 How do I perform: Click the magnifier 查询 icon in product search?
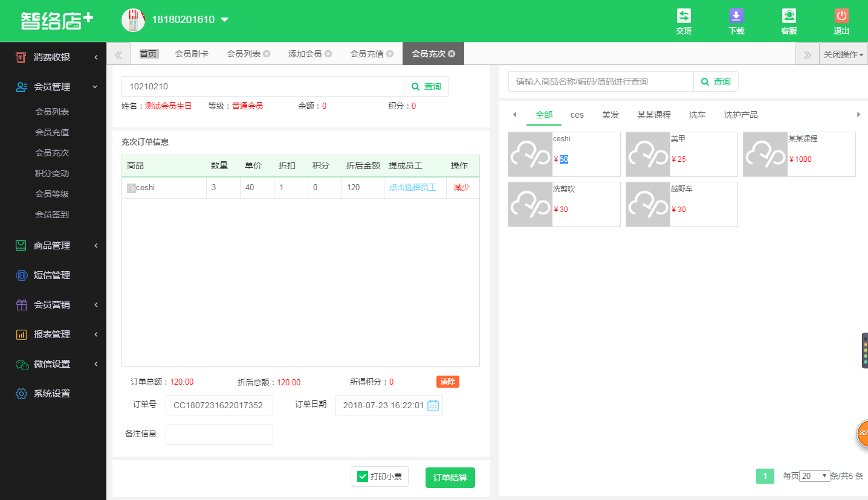point(704,82)
